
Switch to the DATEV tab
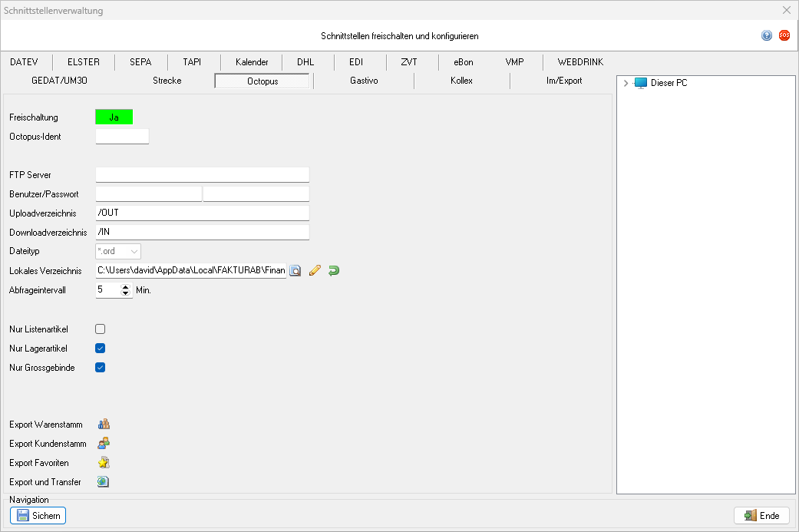tap(26, 62)
